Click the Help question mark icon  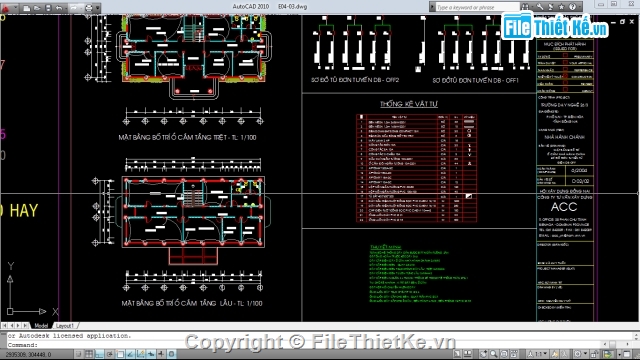point(572,7)
